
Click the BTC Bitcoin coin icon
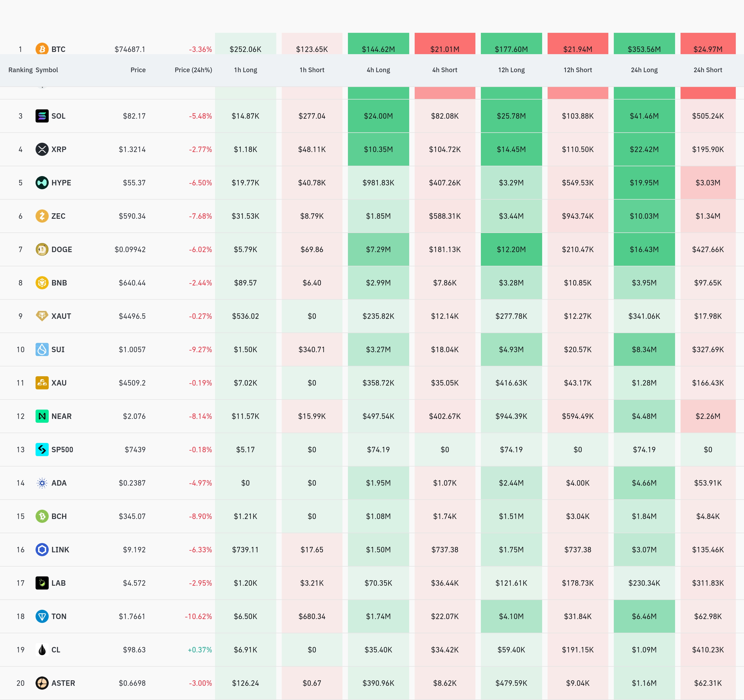click(x=42, y=49)
